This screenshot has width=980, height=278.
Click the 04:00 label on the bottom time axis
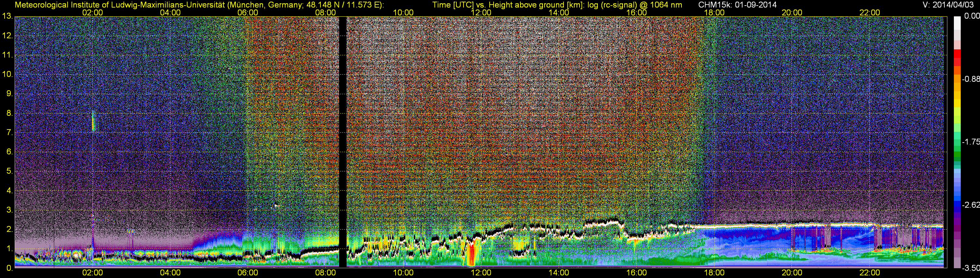pyautogui.click(x=170, y=273)
